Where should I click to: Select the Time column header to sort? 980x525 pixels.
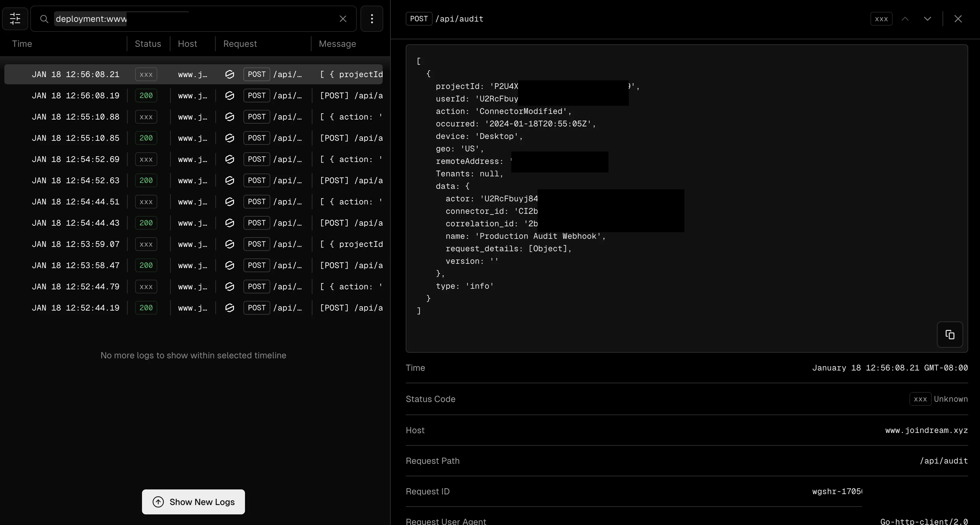coord(23,43)
